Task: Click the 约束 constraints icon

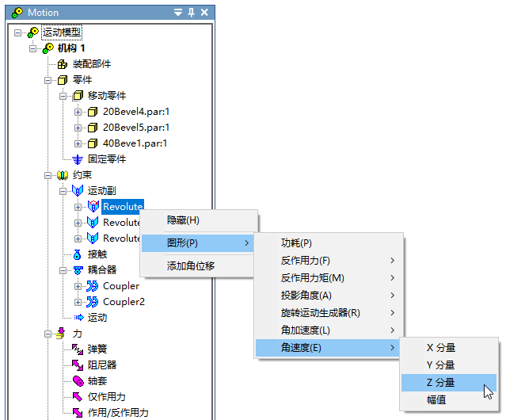Action: click(63, 175)
